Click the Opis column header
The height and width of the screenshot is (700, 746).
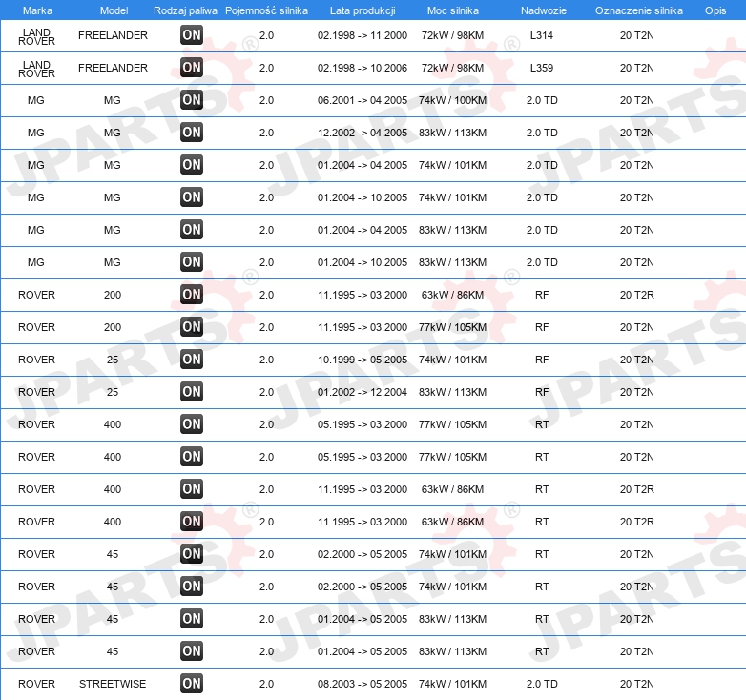(x=715, y=10)
